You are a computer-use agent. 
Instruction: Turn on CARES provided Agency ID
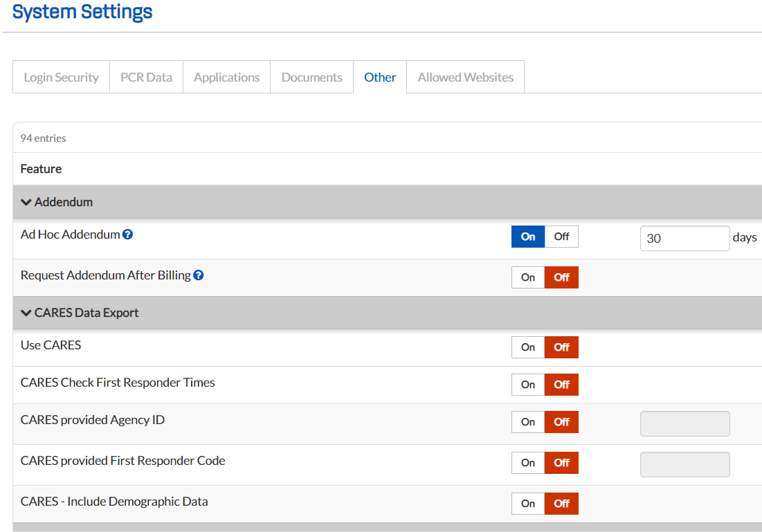pyautogui.click(x=527, y=422)
